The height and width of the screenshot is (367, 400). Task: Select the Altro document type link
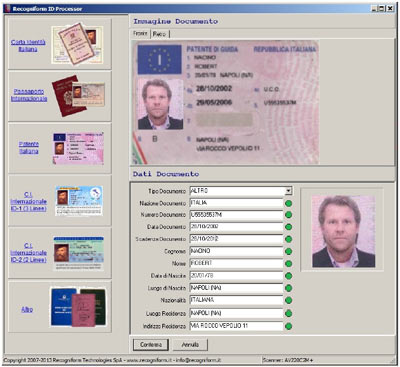tap(27, 309)
